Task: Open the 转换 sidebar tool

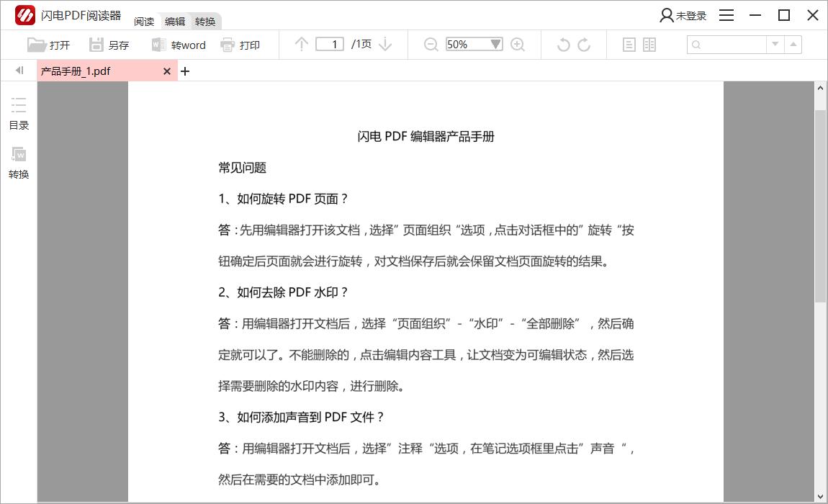Action: [x=19, y=163]
